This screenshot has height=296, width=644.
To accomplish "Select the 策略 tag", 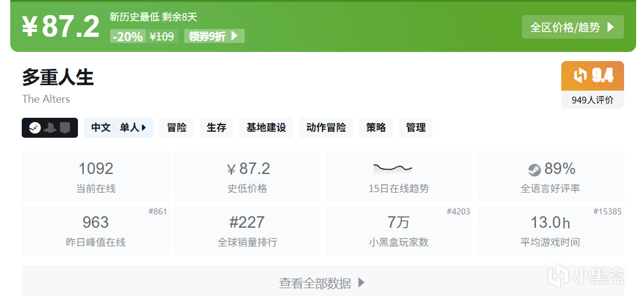I will pyautogui.click(x=376, y=127).
